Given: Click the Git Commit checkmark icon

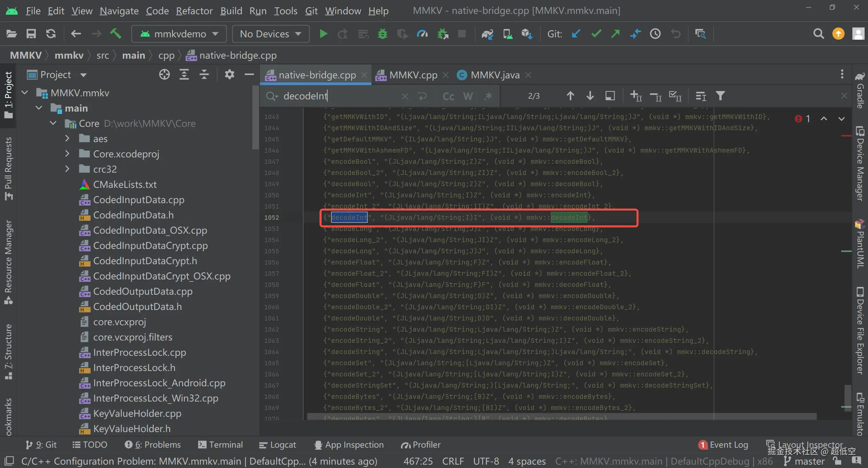Looking at the screenshot, I should point(596,34).
